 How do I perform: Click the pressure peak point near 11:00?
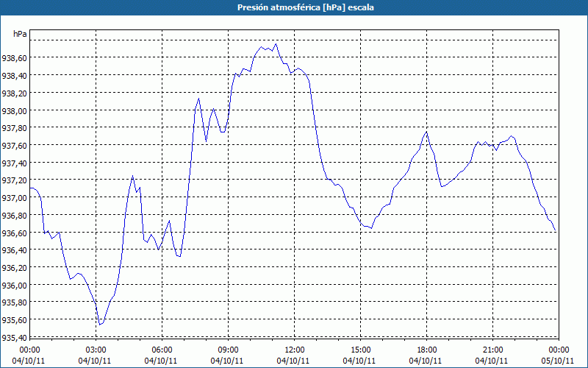(x=276, y=44)
